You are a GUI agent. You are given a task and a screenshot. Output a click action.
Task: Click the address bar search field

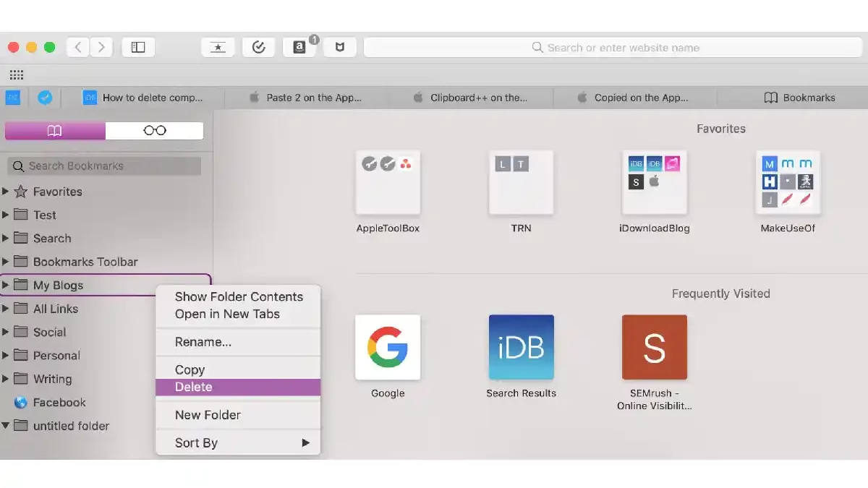(615, 48)
